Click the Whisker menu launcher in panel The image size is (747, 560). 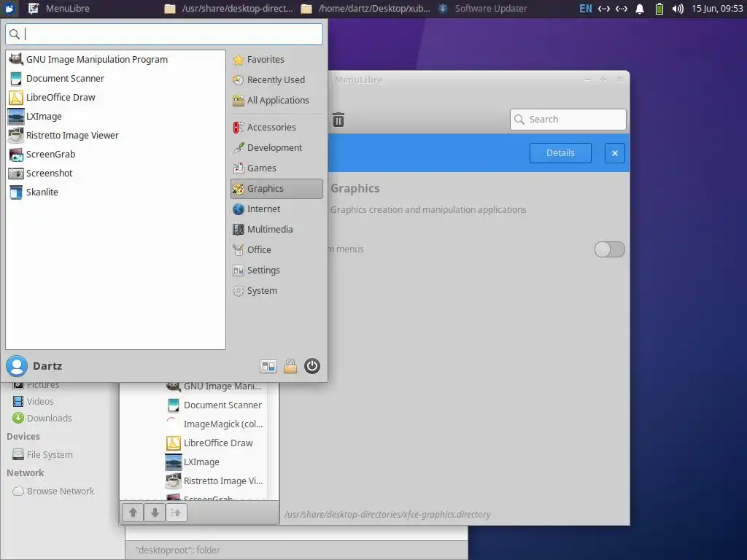click(9, 9)
